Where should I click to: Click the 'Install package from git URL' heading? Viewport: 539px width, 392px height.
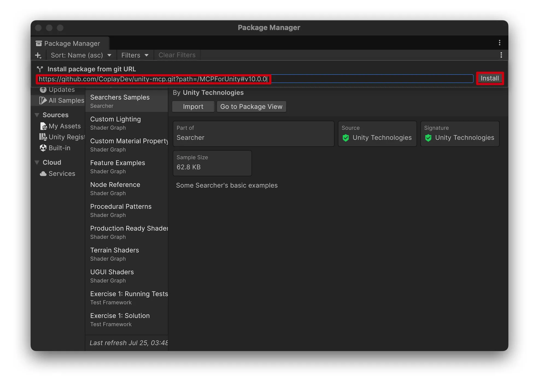click(92, 69)
